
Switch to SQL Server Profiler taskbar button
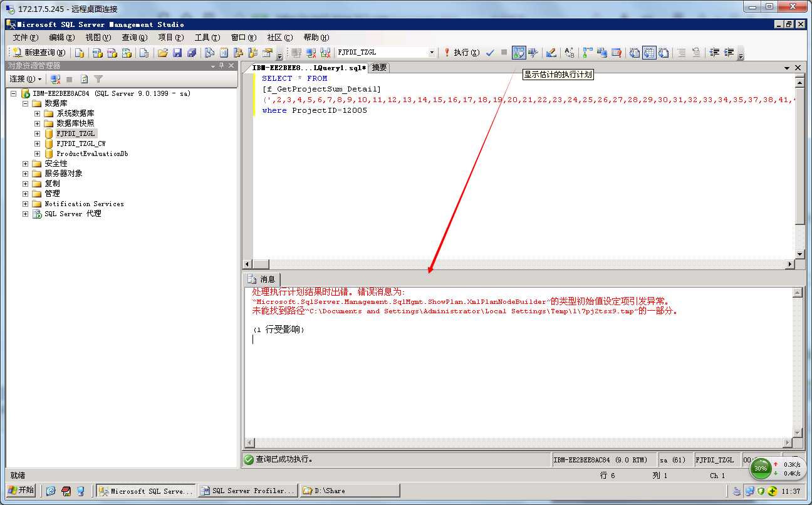click(x=248, y=491)
